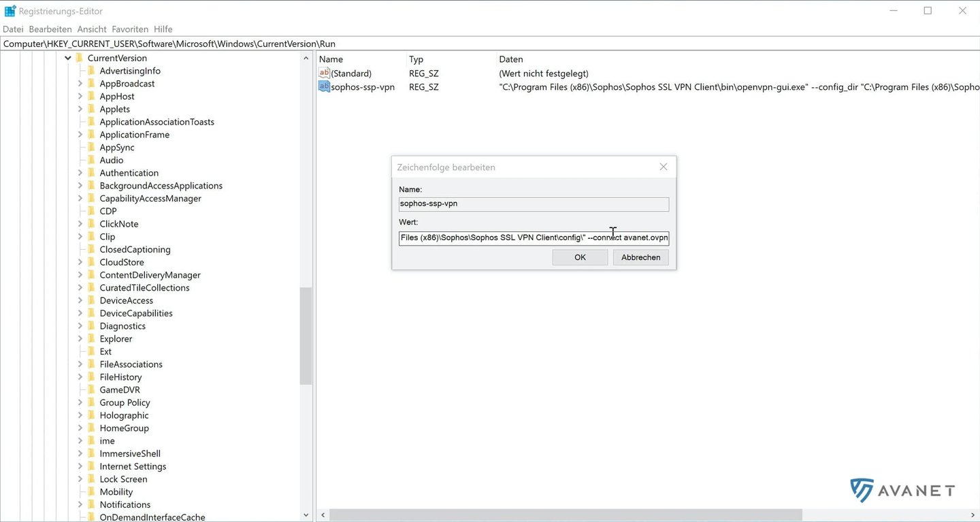Click the AppSync folder icon
The width and height of the screenshot is (980, 522).
click(x=92, y=147)
